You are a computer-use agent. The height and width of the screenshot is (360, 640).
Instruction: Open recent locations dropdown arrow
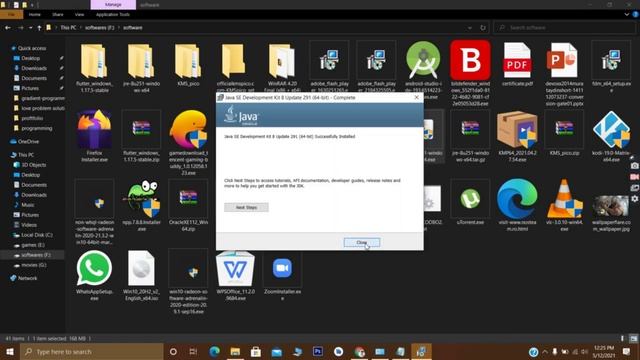[30, 28]
